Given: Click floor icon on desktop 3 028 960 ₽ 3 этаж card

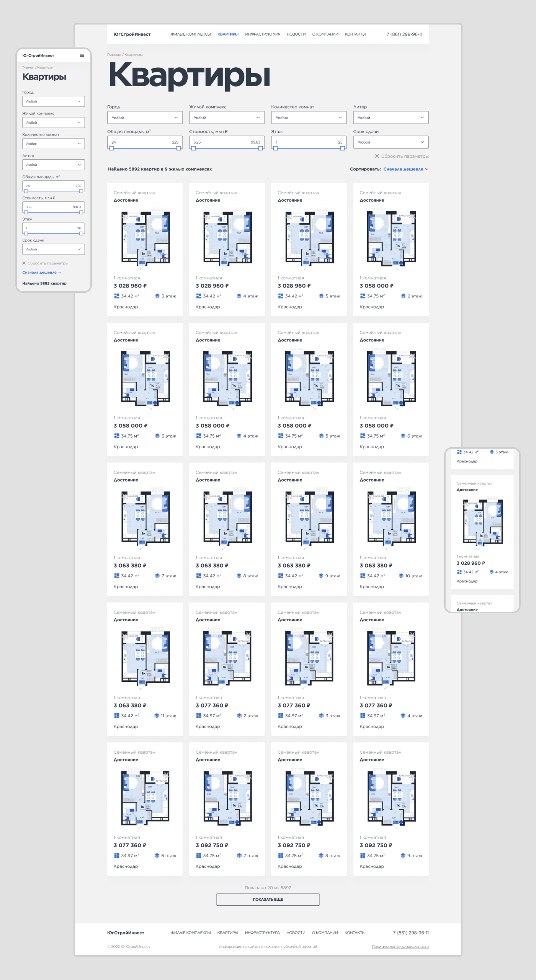Looking at the screenshot, I should pyautogui.click(x=157, y=296).
